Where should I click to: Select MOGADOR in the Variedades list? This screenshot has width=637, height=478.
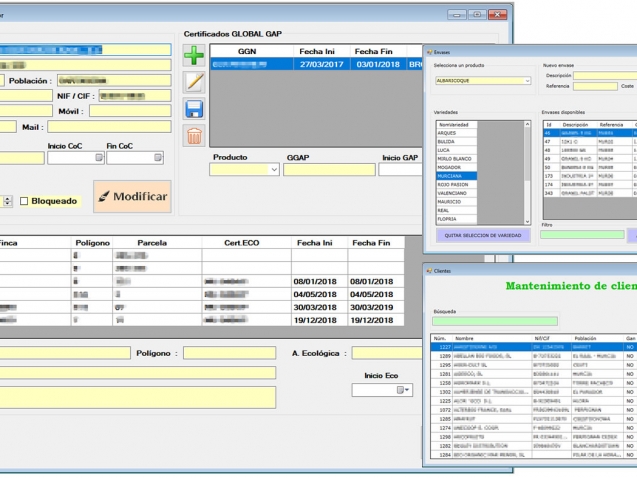point(457,167)
